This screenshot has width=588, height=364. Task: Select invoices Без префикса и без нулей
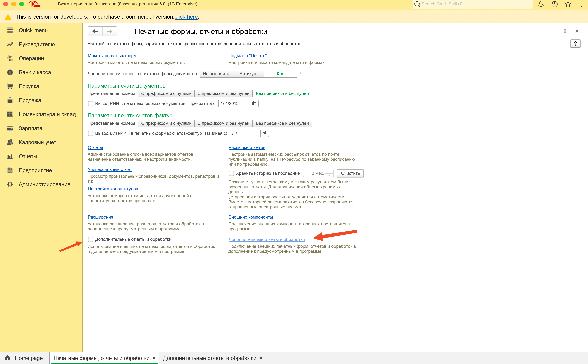[x=282, y=124]
